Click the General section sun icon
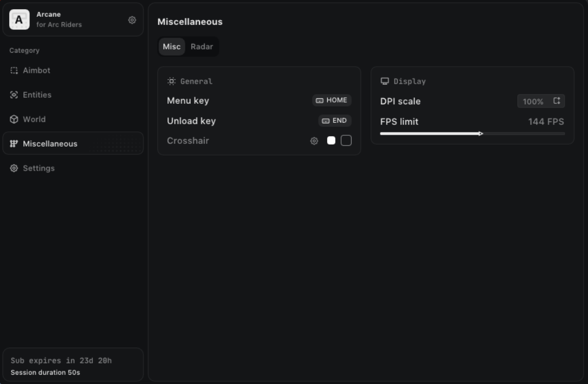The image size is (588, 384). click(172, 81)
